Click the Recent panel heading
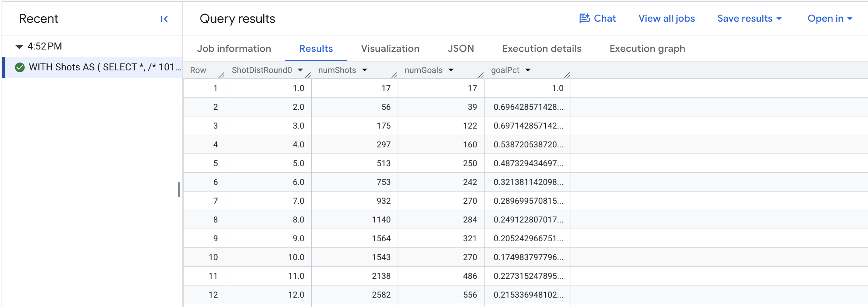The image size is (868, 307). [39, 19]
